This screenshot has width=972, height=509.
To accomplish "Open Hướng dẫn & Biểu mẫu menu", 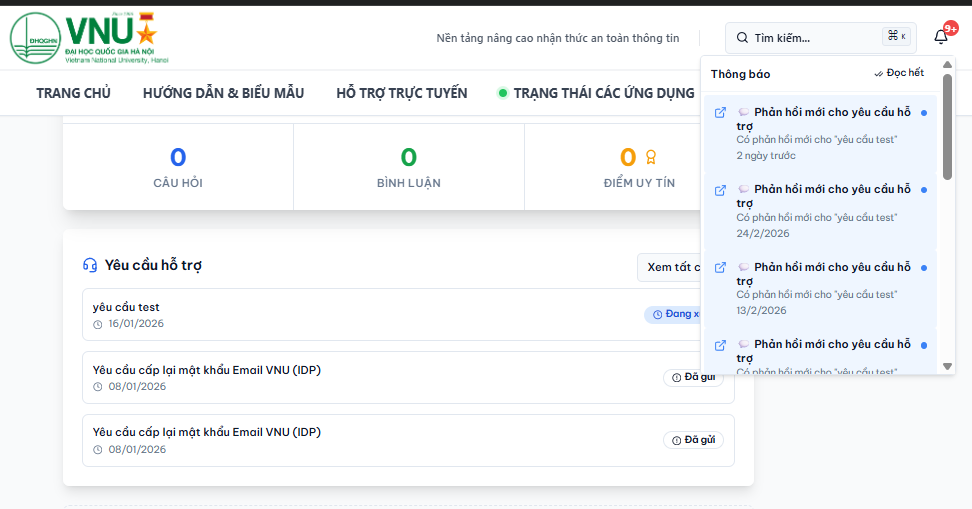I will point(223,93).
